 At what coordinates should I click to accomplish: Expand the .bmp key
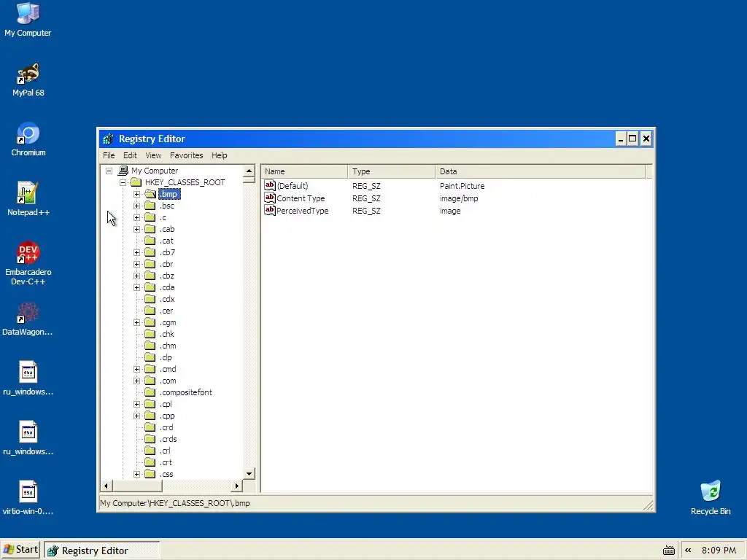pos(136,194)
